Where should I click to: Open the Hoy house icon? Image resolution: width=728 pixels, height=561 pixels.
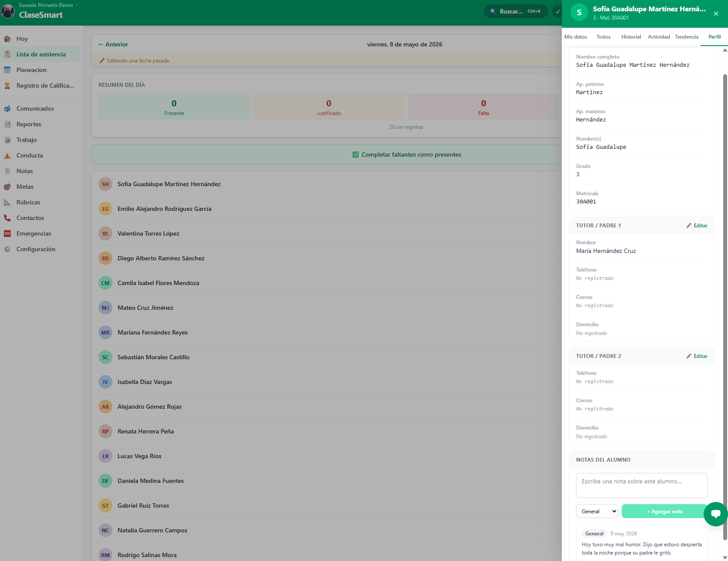(7, 39)
